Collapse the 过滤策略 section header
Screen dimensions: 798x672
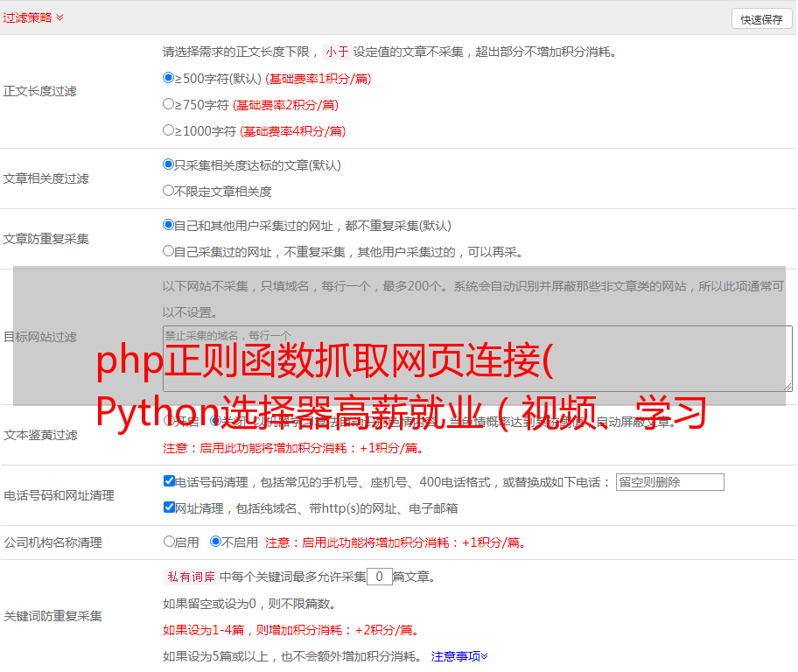33,17
